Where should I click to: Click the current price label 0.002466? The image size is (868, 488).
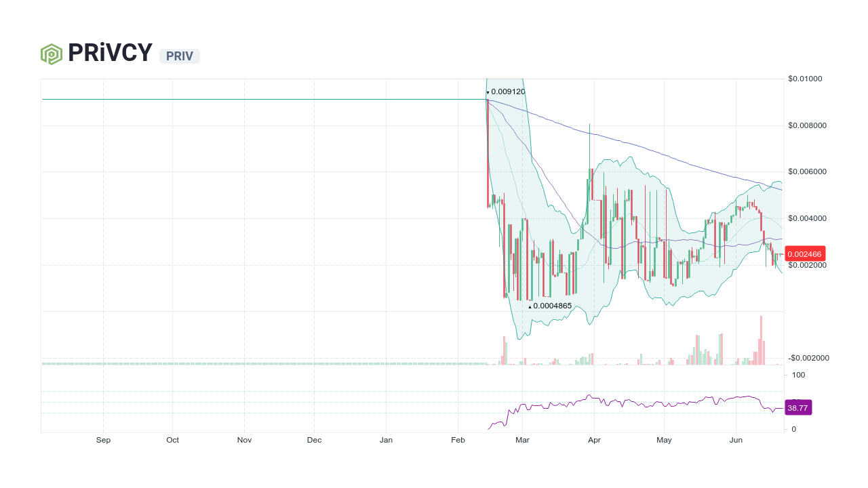click(805, 253)
